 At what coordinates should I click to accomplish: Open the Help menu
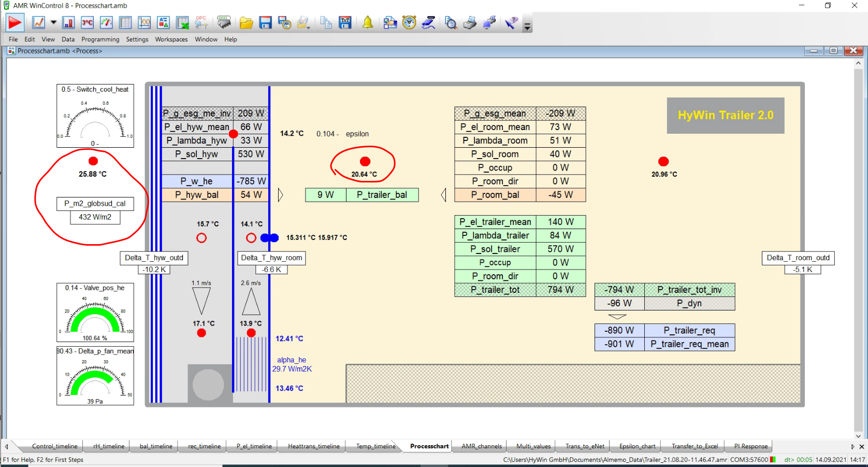(x=230, y=39)
